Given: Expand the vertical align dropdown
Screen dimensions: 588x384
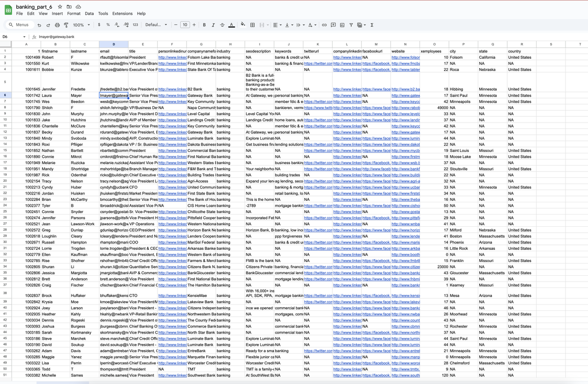Looking at the screenshot, I should [292, 25].
